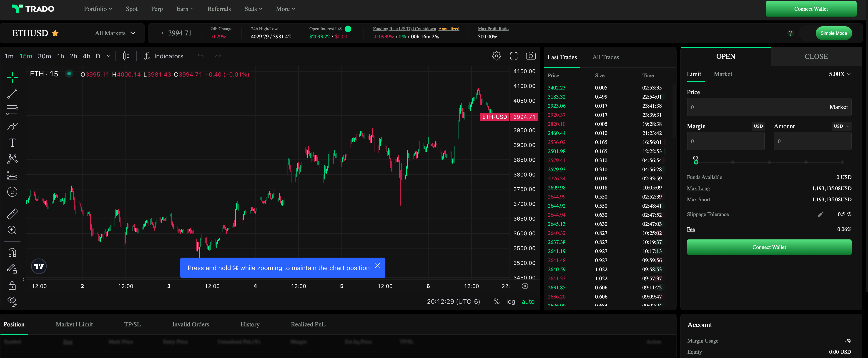
Task: Favorite ETHUSD with the star icon
Action: coord(55,33)
